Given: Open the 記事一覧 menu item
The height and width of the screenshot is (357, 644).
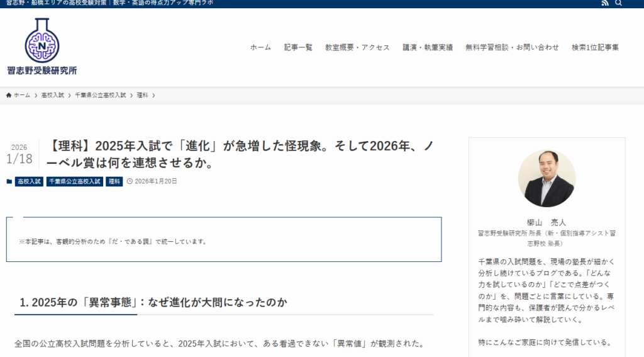Looking at the screenshot, I should pos(298,47).
